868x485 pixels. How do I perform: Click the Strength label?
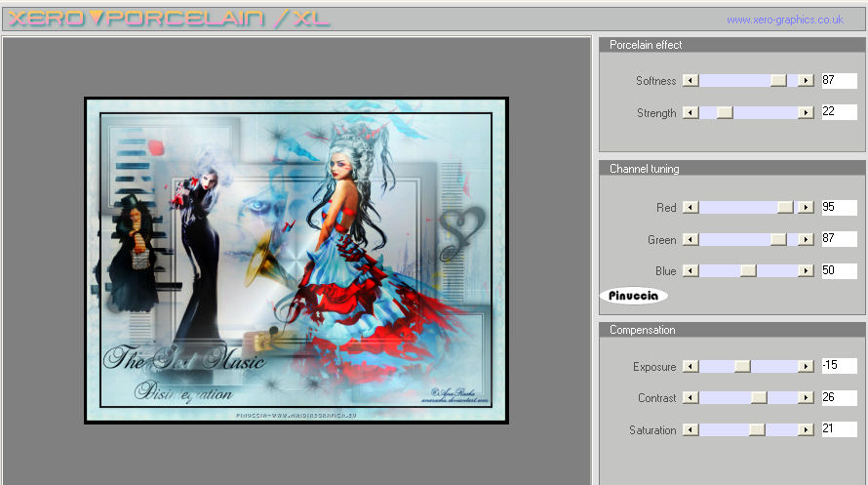click(x=656, y=113)
